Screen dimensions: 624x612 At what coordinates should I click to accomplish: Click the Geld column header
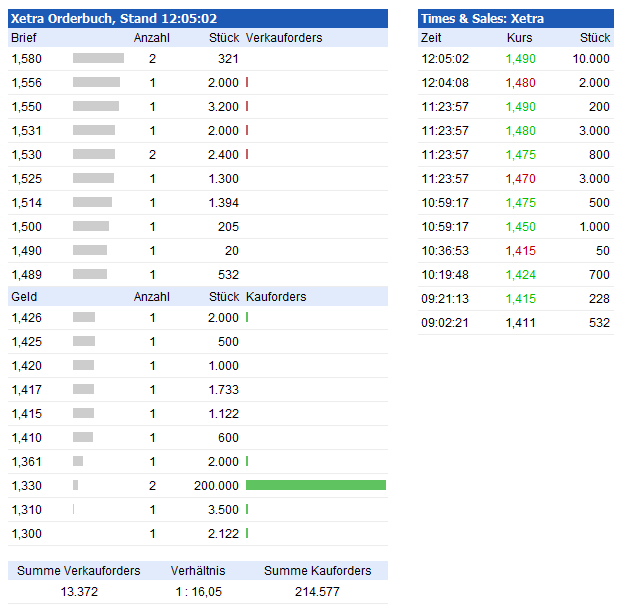[23, 296]
